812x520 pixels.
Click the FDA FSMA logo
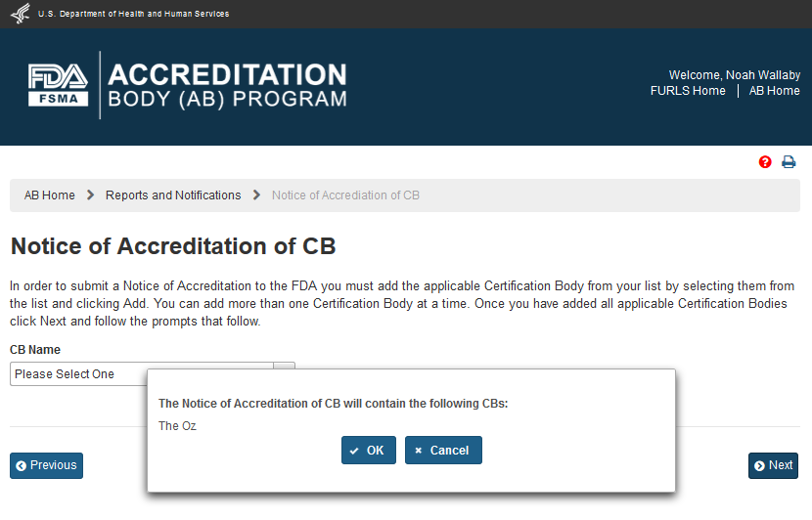tap(58, 85)
